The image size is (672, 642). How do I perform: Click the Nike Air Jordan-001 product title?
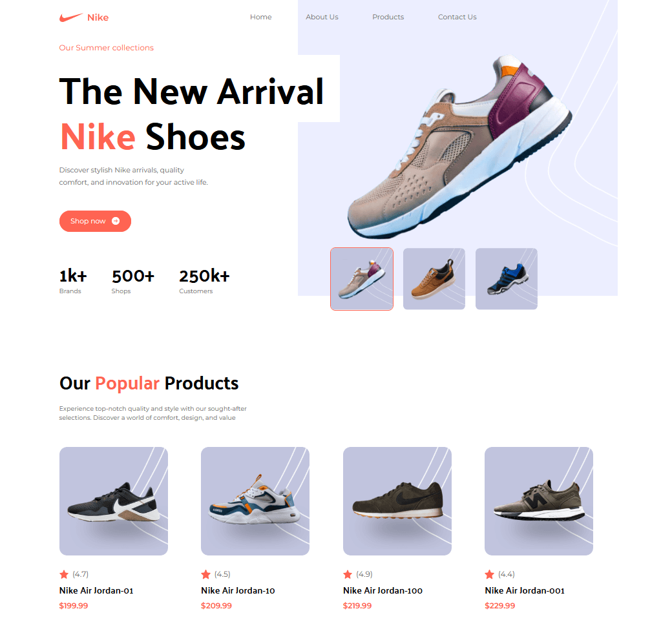click(525, 590)
